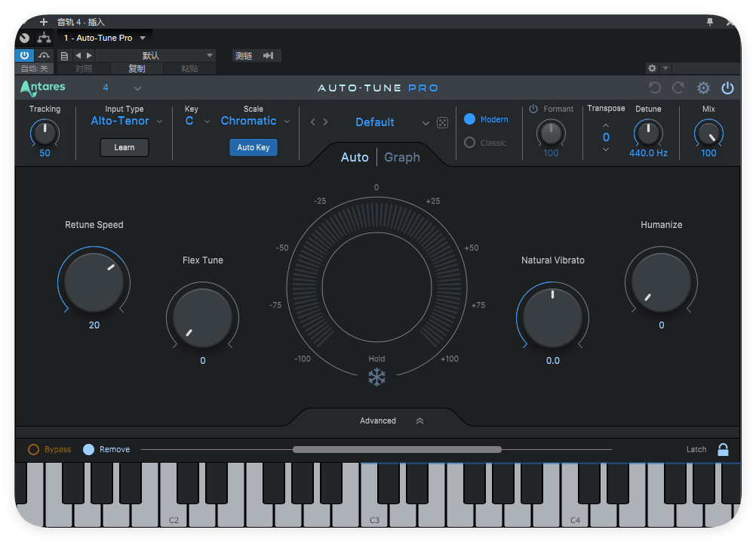This screenshot has height=542, width=756.
Task: Click the redo arrow icon
Action: click(678, 88)
